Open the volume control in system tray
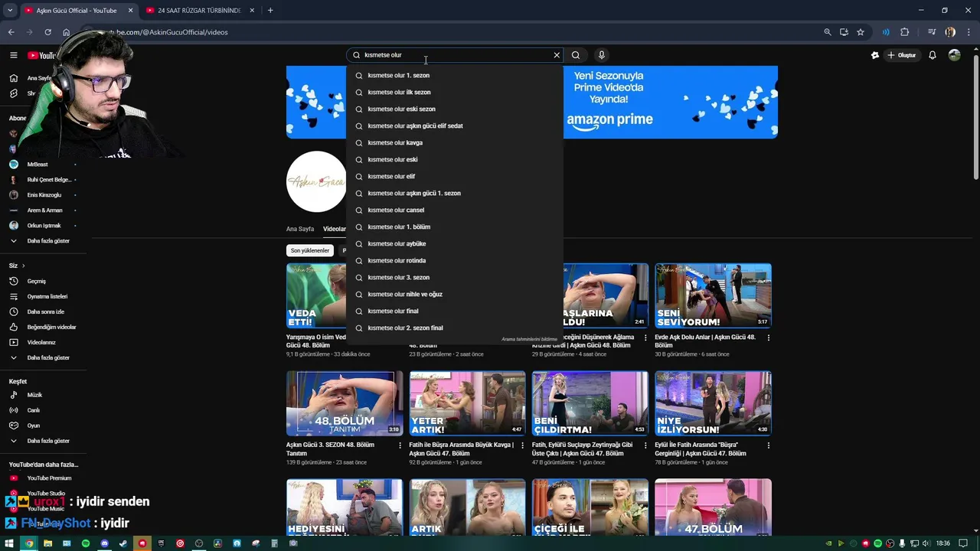The width and height of the screenshot is (980, 551). (x=927, y=543)
